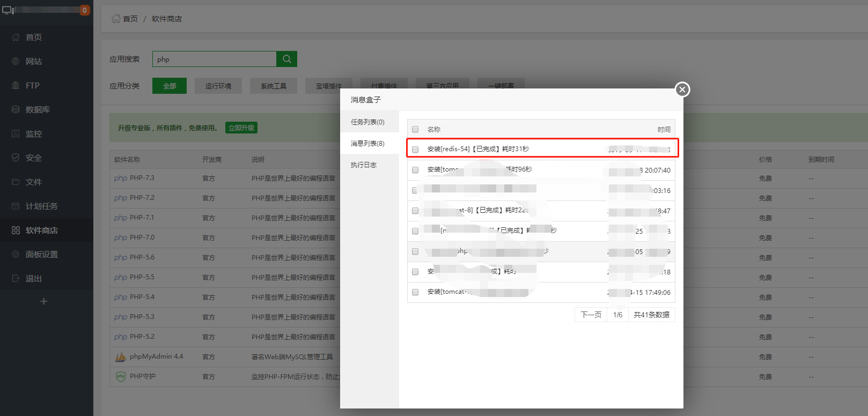Click the folder icon for 文件

(x=16, y=182)
